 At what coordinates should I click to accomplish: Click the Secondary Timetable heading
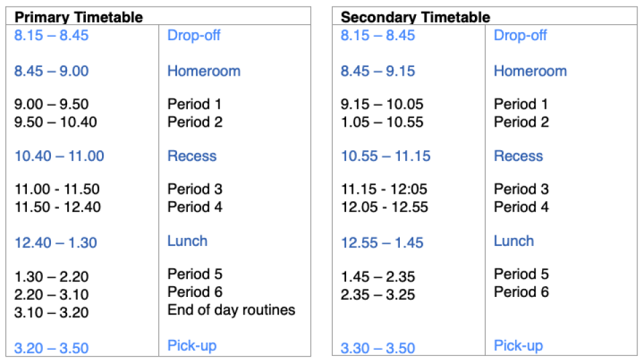(x=415, y=17)
